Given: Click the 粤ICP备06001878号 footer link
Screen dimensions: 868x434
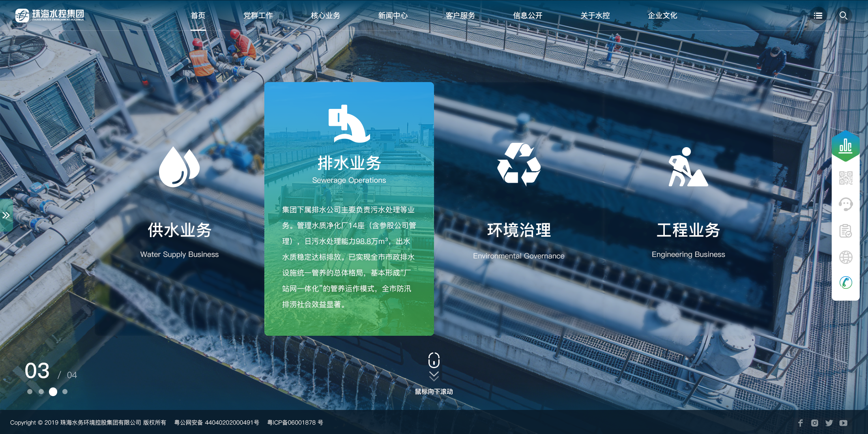Looking at the screenshot, I should (295, 423).
